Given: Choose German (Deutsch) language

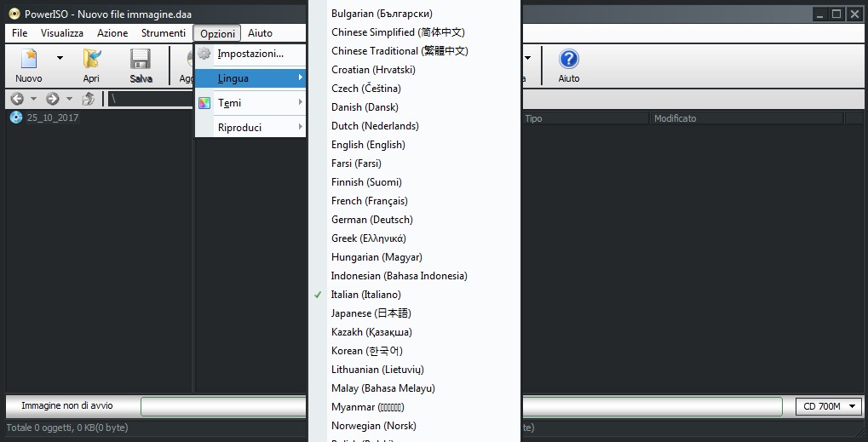Looking at the screenshot, I should (x=415, y=220).
